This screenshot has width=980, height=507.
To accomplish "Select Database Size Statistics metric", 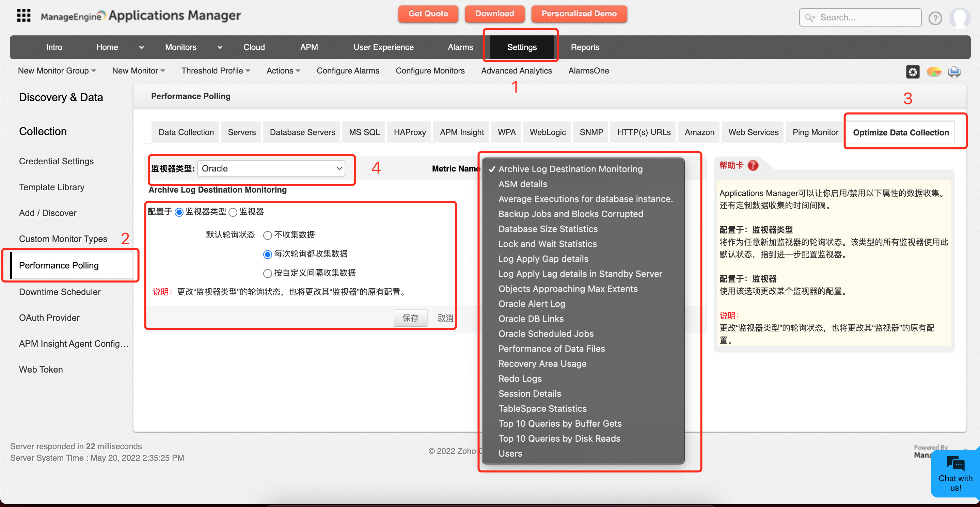I will 583,229.
